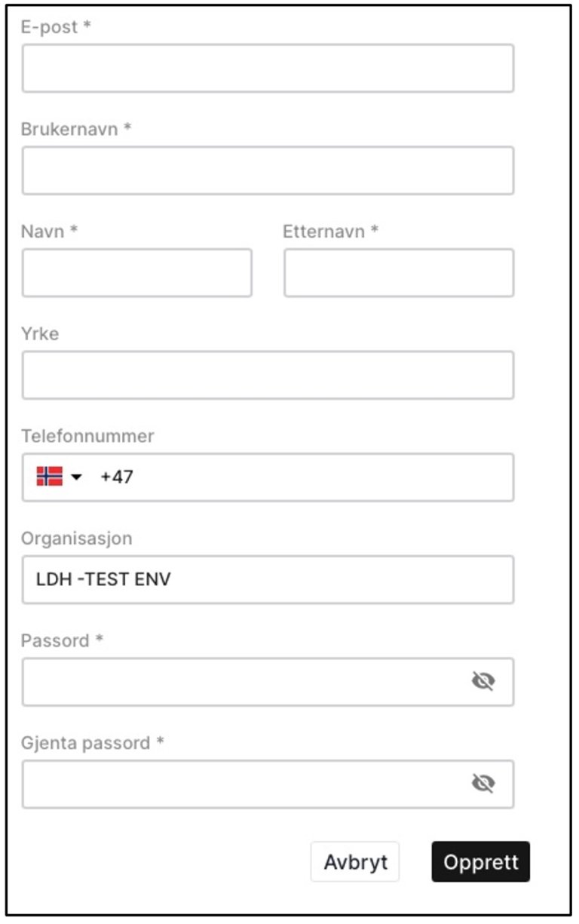Click into the Brukernavn text box
The height and width of the screenshot is (924, 579).
click(268, 170)
